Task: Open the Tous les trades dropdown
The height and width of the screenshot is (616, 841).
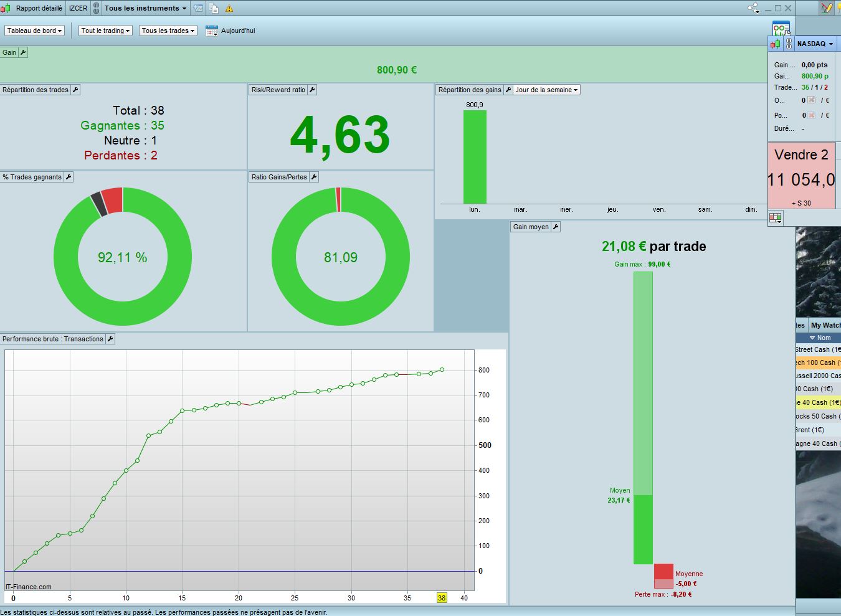Action: pyautogui.click(x=168, y=31)
